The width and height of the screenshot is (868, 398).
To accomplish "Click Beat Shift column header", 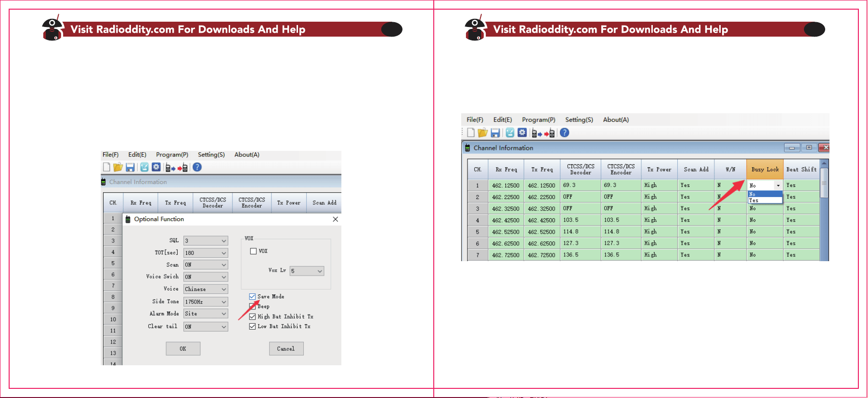I will [802, 170].
